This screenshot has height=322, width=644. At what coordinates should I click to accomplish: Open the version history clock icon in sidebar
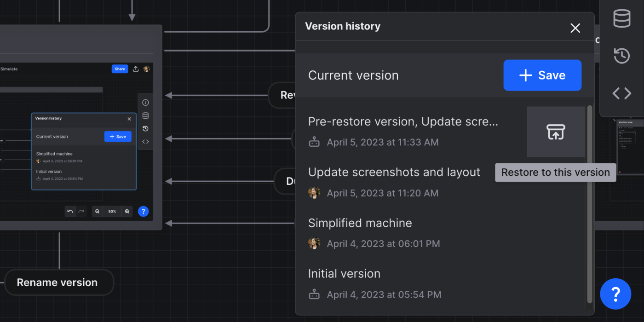click(x=621, y=56)
